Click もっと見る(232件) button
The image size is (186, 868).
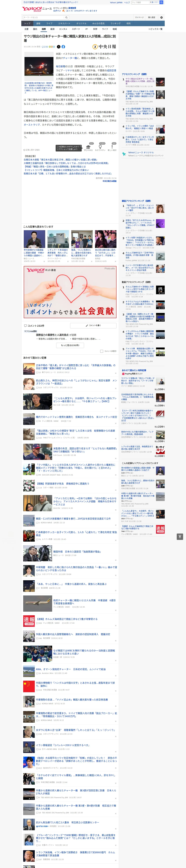70,345
